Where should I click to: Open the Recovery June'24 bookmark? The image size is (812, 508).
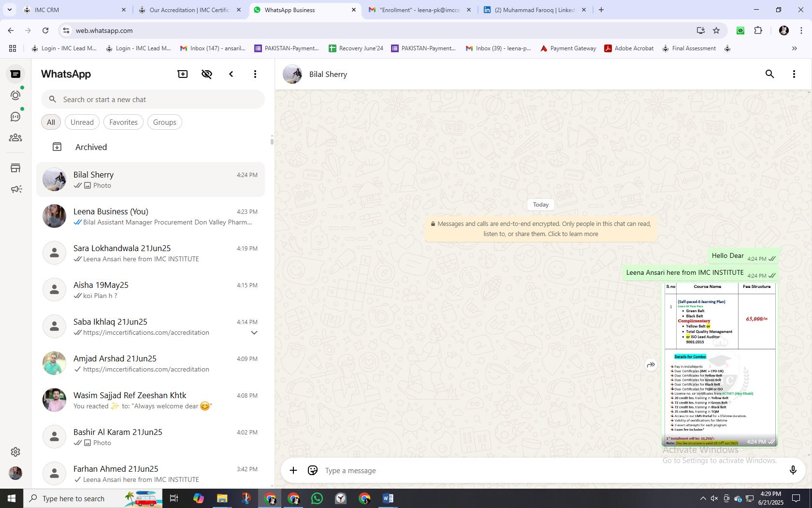click(356, 48)
